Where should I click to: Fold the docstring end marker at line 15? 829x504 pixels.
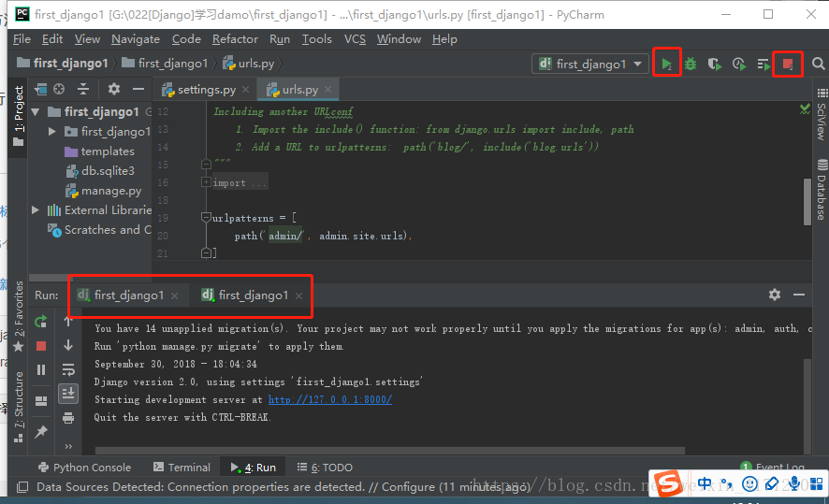(x=206, y=165)
